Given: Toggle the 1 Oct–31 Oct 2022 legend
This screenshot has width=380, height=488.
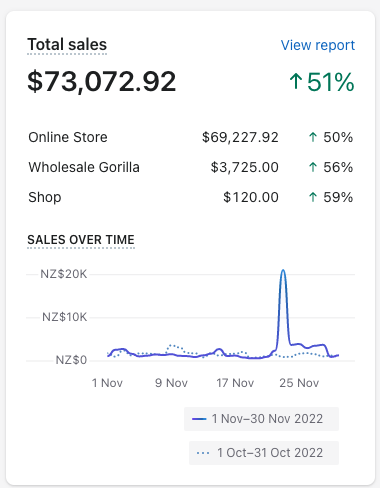Looking at the screenshot, I should (x=264, y=453).
